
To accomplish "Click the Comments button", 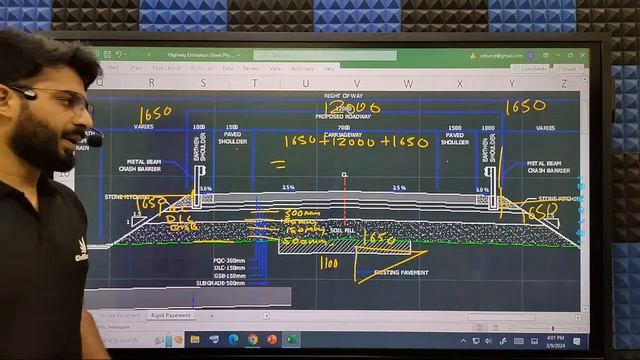I will click(531, 69).
